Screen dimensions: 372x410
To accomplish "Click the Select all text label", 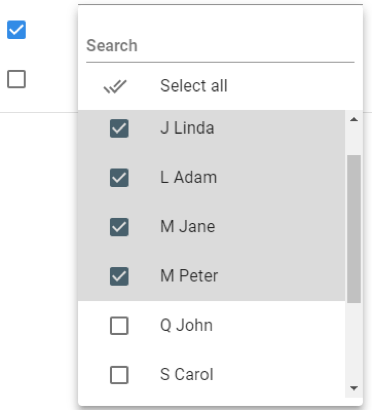I will click(x=194, y=86).
